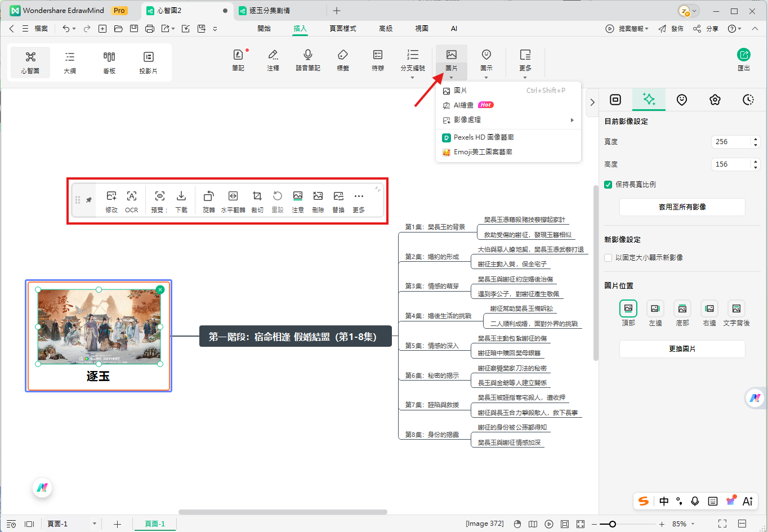Choose Pexels HD 圖像藝廊 menu item
768x532 pixels.
click(484, 137)
